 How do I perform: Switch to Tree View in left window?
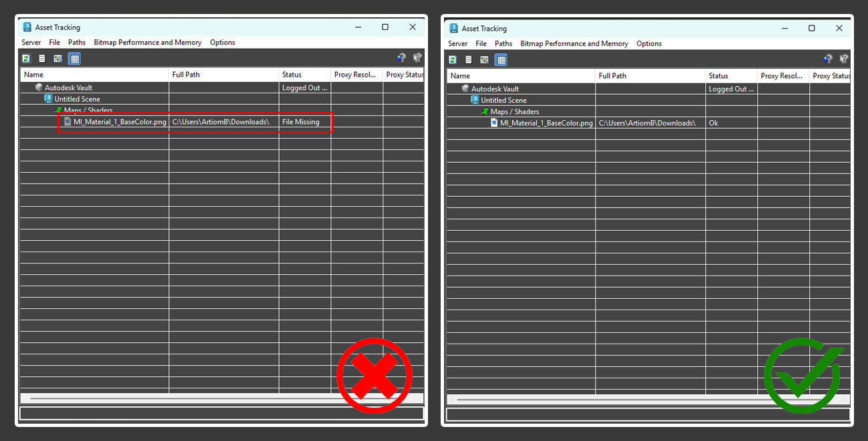point(58,59)
